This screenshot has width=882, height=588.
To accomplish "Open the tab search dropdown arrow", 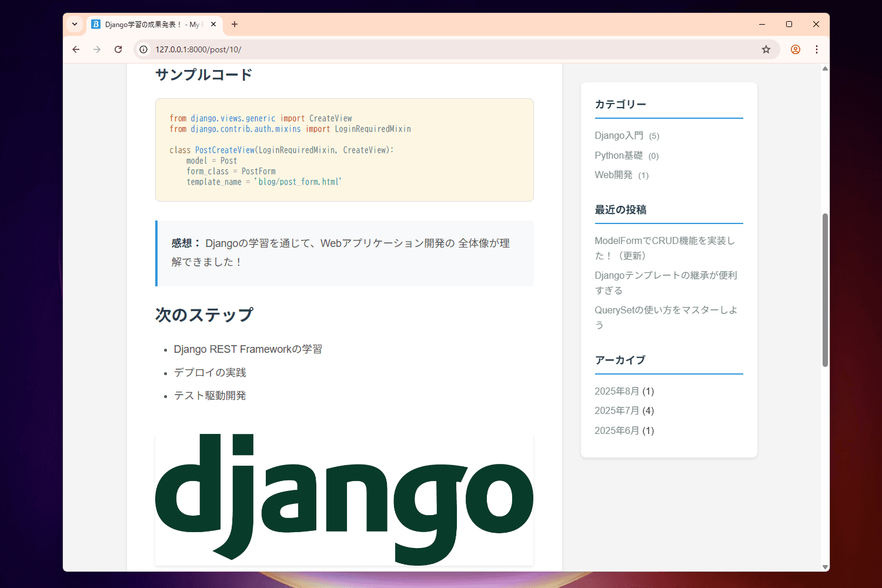I will click(75, 24).
